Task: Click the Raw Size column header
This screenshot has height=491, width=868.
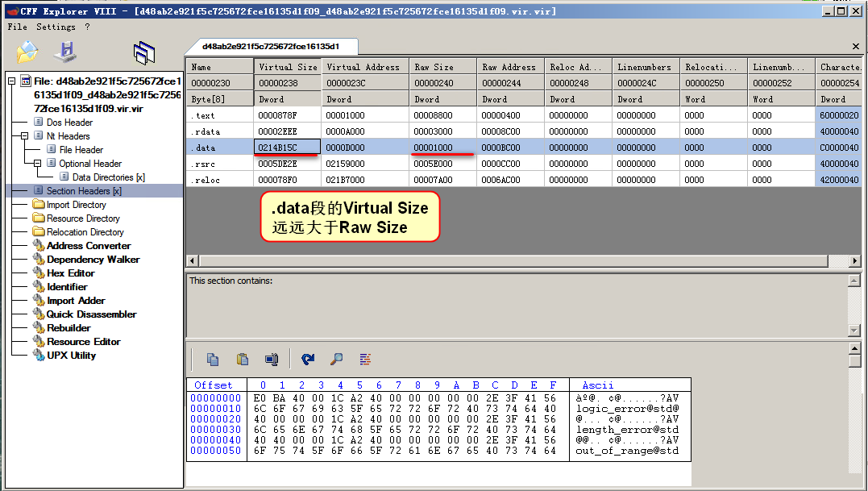Action: click(443, 67)
